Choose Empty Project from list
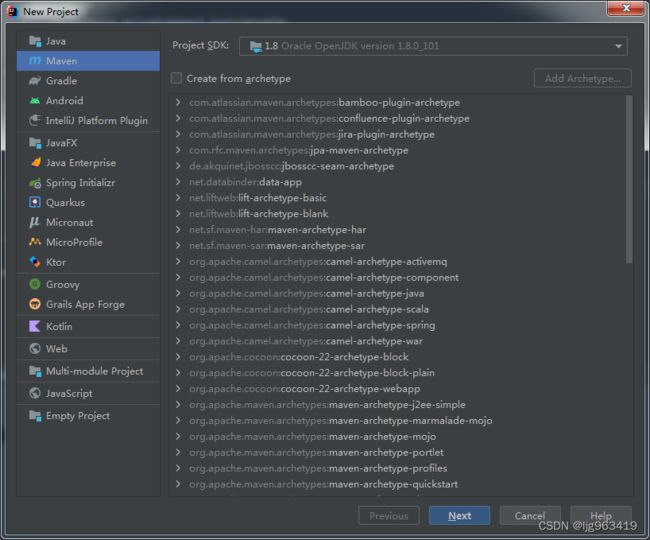The height and width of the screenshot is (540, 650). (88, 415)
